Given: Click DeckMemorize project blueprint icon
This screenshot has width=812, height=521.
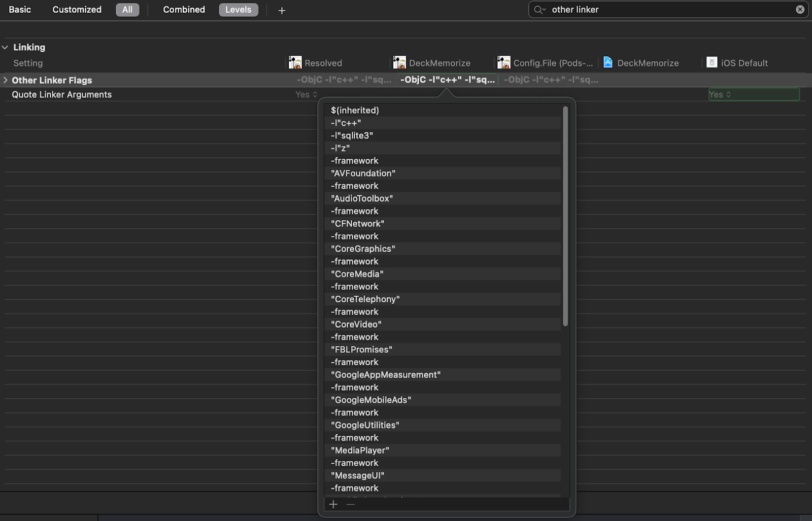Looking at the screenshot, I should pos(608,62).
